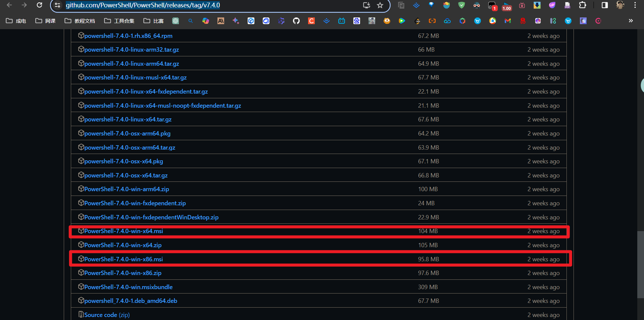Download Source code (zip)
The height and width of the screenshot is (320, 644).
107,315
